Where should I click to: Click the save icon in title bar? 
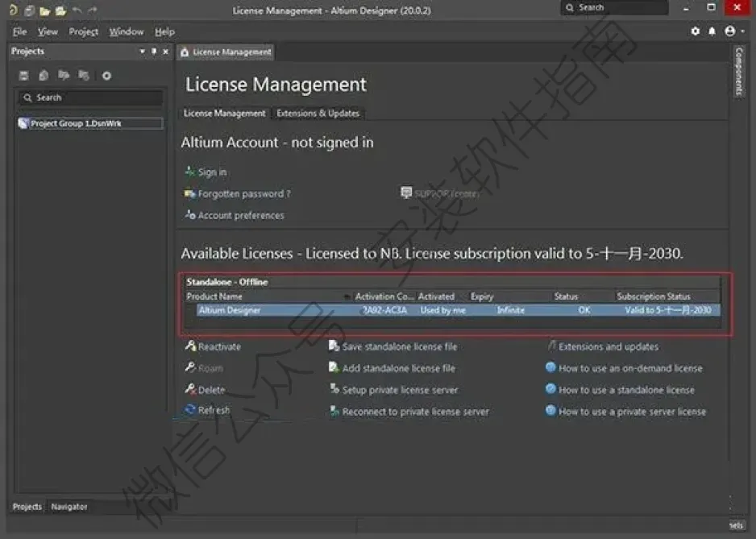click(x=29, y=10)
